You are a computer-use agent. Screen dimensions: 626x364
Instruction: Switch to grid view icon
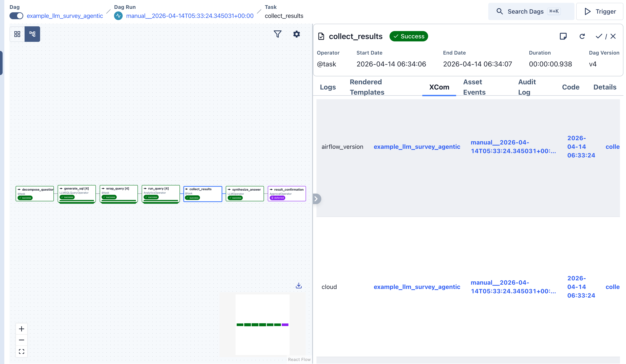click(17, 34)
